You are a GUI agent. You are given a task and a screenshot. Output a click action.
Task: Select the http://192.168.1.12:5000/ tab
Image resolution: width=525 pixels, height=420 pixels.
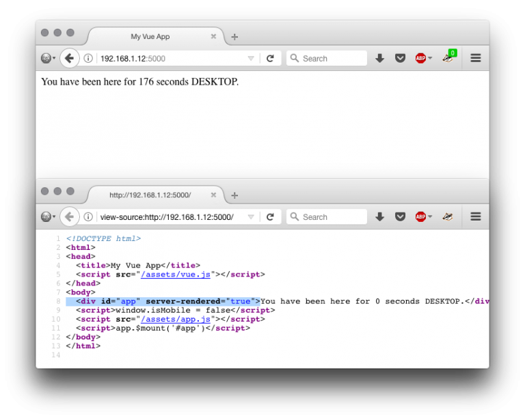[150, 195]
